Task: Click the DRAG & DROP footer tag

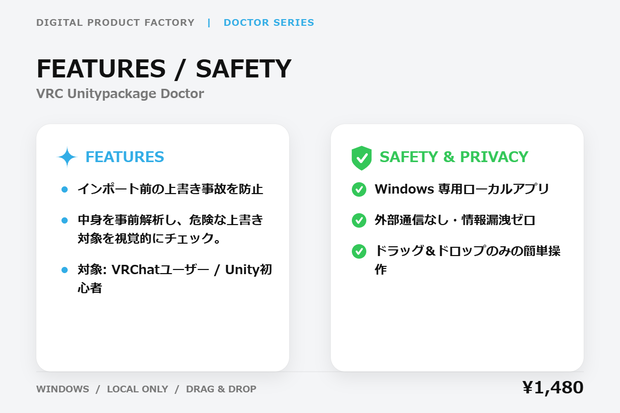Action: [x=221, y=389]
